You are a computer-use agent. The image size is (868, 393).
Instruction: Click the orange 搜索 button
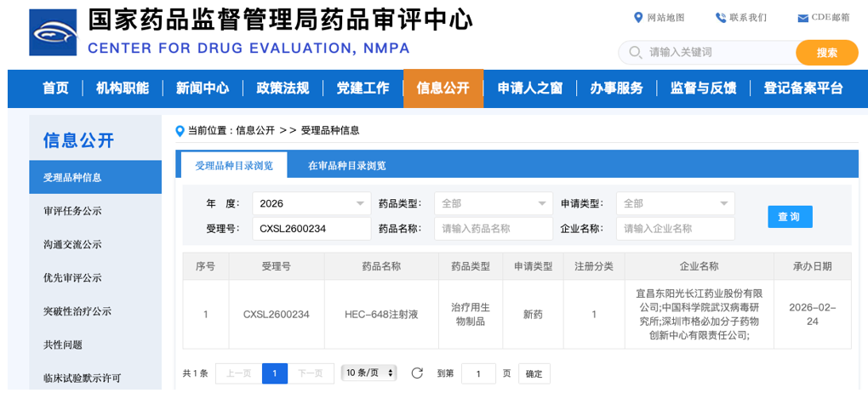pyautogui.click(x=826, y=53)
